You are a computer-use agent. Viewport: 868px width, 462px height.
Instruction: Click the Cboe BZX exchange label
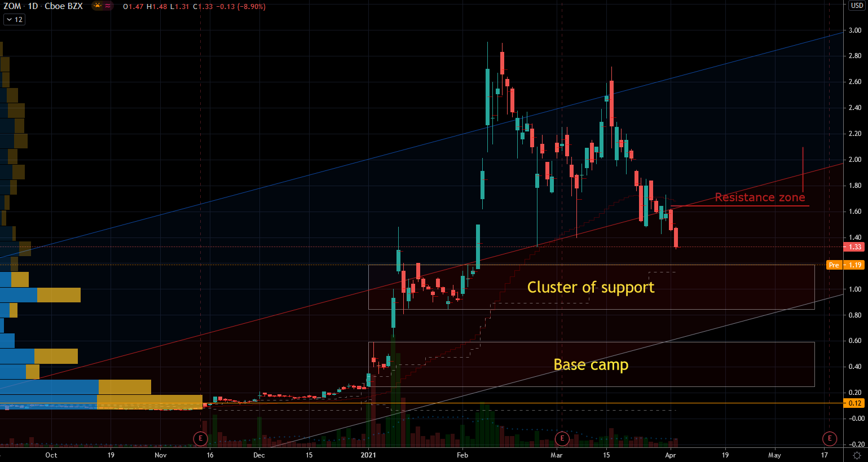point(64,6)
